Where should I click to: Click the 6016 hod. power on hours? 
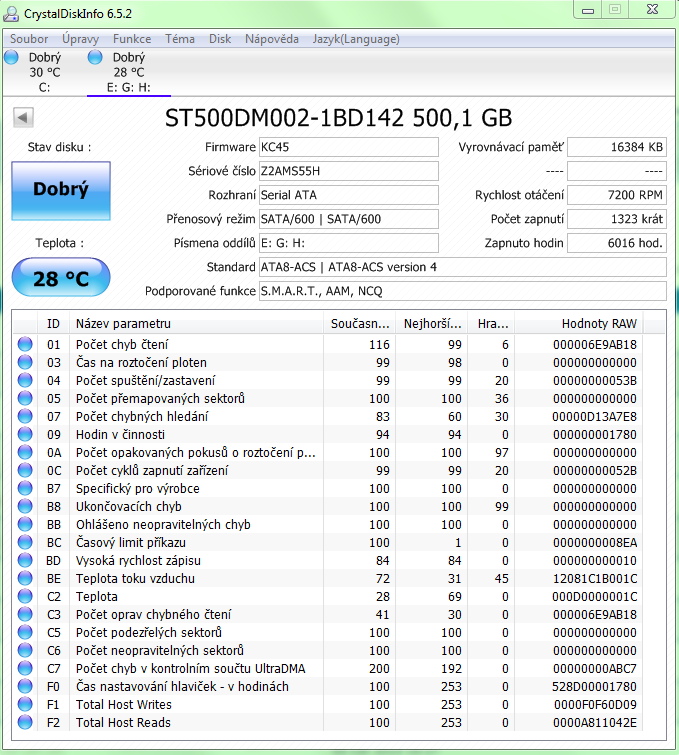617,243
